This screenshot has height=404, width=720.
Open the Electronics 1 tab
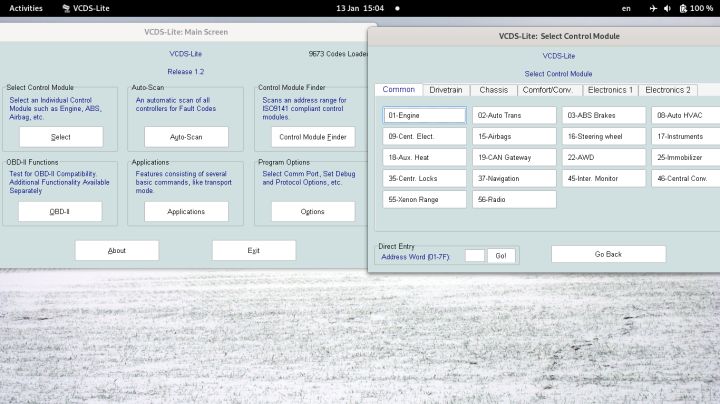click(610, 90)
